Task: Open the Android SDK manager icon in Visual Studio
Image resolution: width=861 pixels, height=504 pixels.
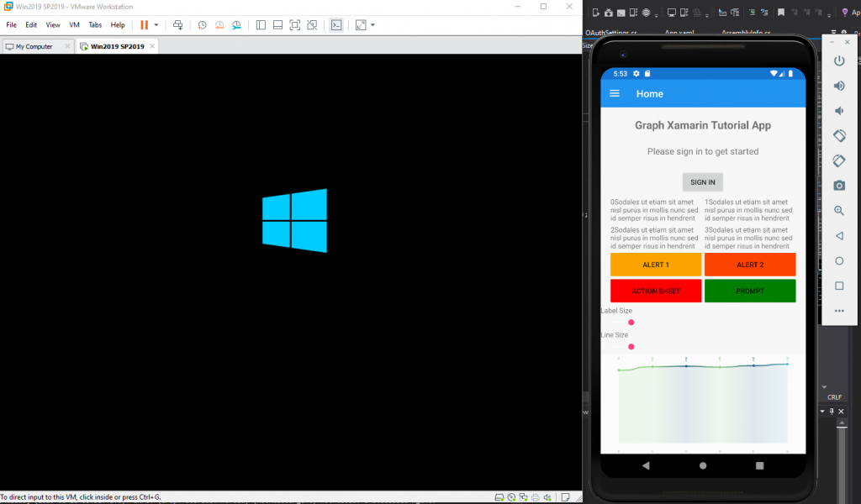Action: pyautogui.click(x=609, y=12)
